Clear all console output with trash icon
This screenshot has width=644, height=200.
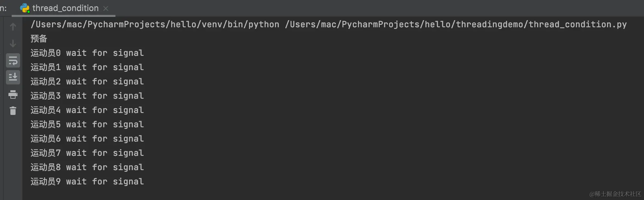tap(13, 111)
